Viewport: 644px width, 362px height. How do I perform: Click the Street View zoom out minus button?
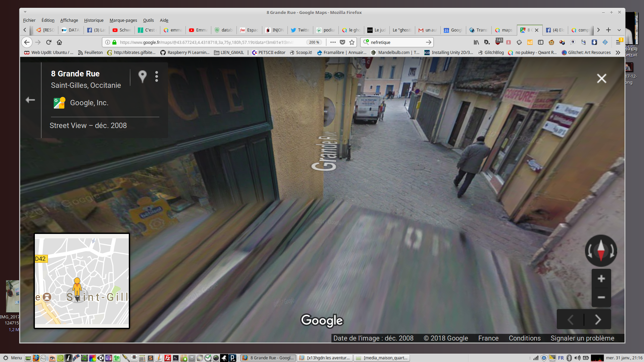click(601, 297)
